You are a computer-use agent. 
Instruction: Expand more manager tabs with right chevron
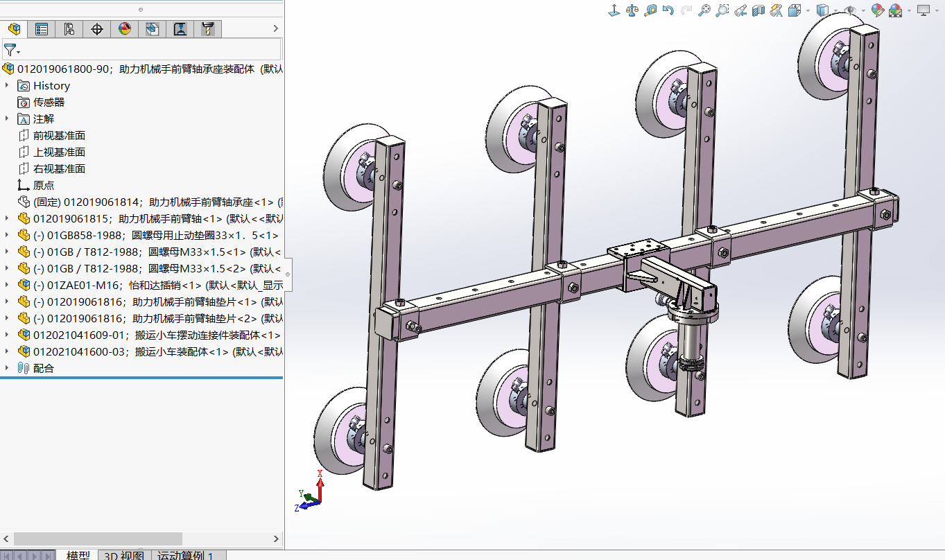click(x=275, y=28)
